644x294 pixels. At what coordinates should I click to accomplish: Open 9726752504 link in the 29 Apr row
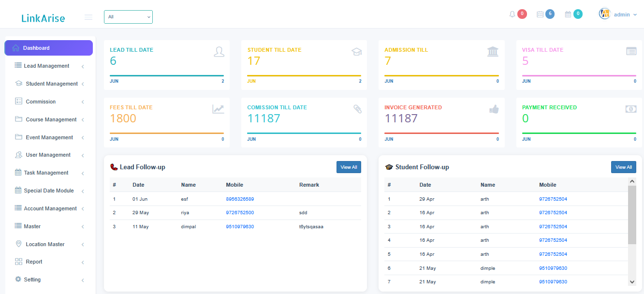point(553,199)
